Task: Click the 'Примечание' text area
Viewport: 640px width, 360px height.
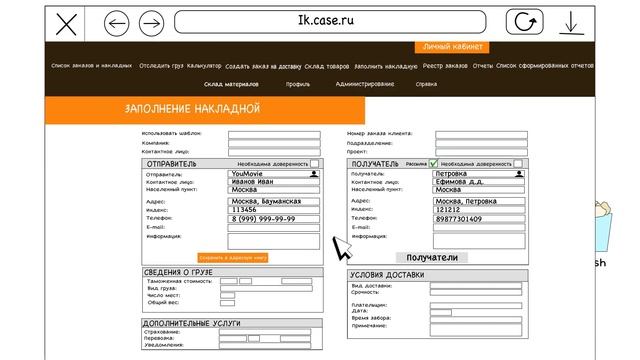Action: click(x=476, y=330)
